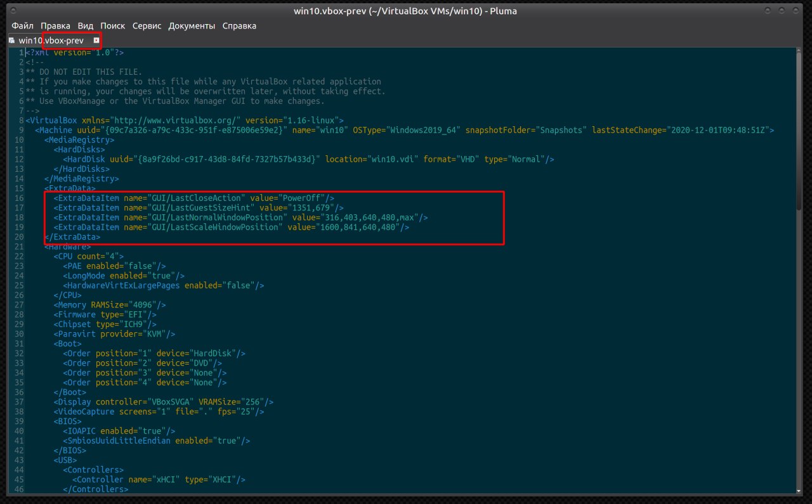Click the HardDisk uuid line with win10.vdi

pyautogui.click(x=308, y=159)
